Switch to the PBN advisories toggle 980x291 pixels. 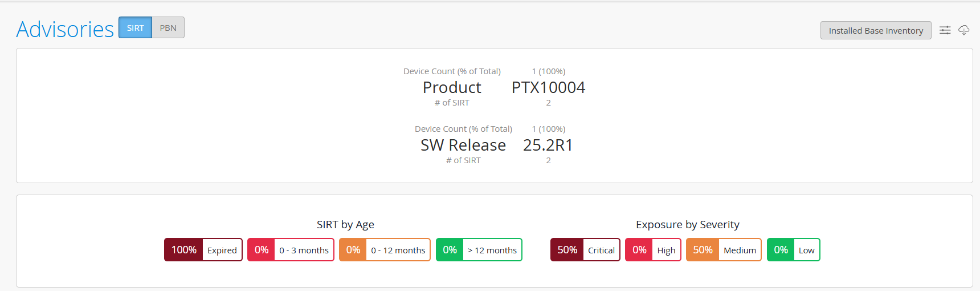168,27
